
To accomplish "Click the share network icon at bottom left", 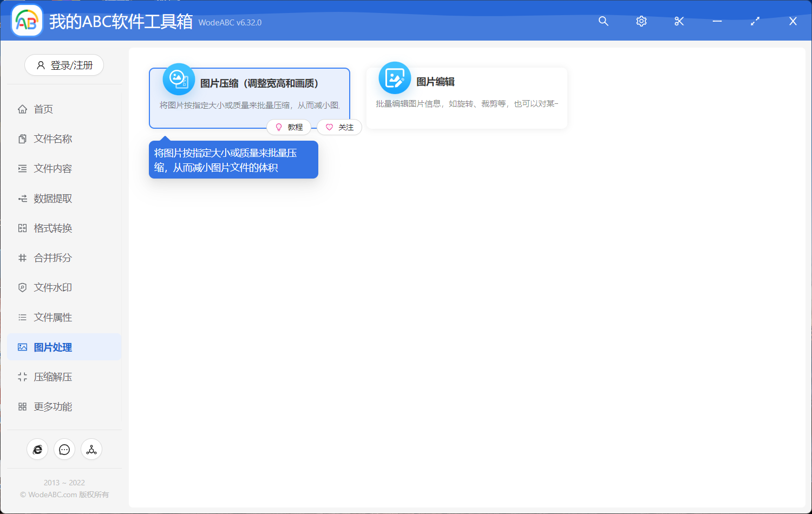I will 91,449.
